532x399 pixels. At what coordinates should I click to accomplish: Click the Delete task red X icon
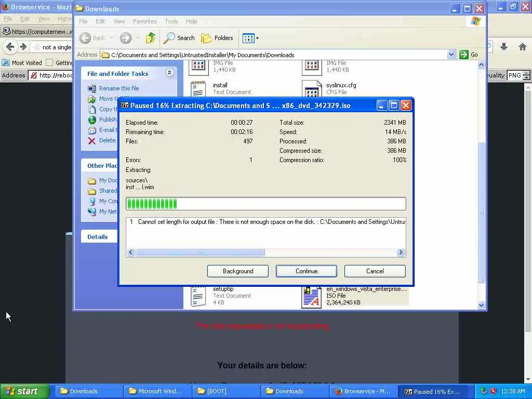coord(91,140)
